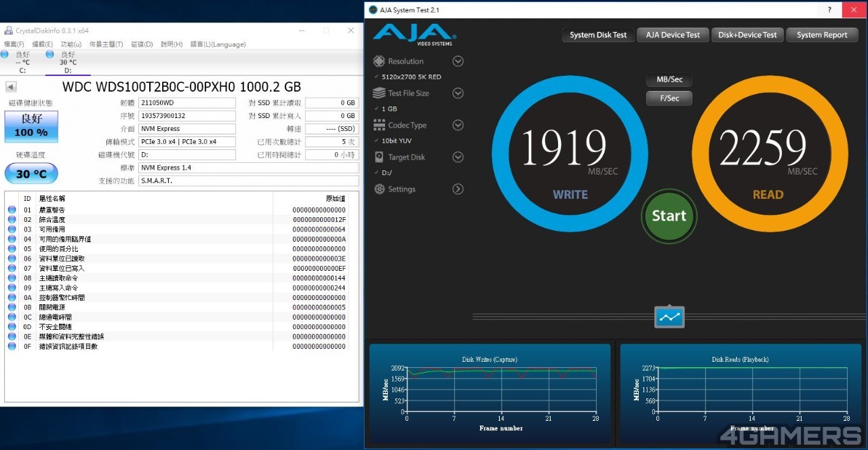
Task: Click raw value 000000000000012F
Action: (319, 220)
